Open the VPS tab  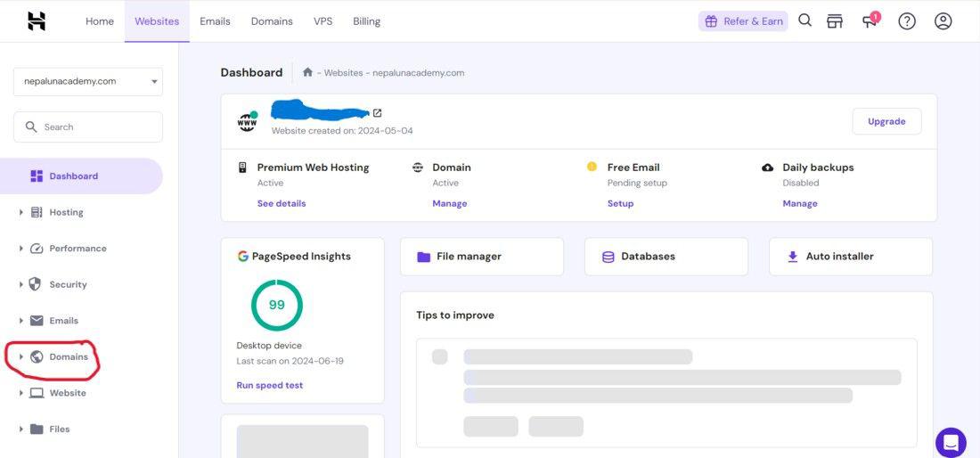click(323, 21)
